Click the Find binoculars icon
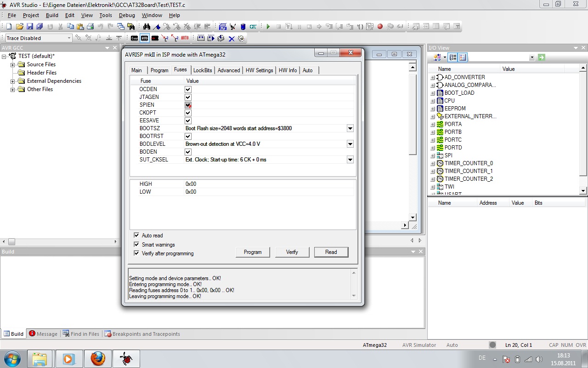 (x=147, y=27)
